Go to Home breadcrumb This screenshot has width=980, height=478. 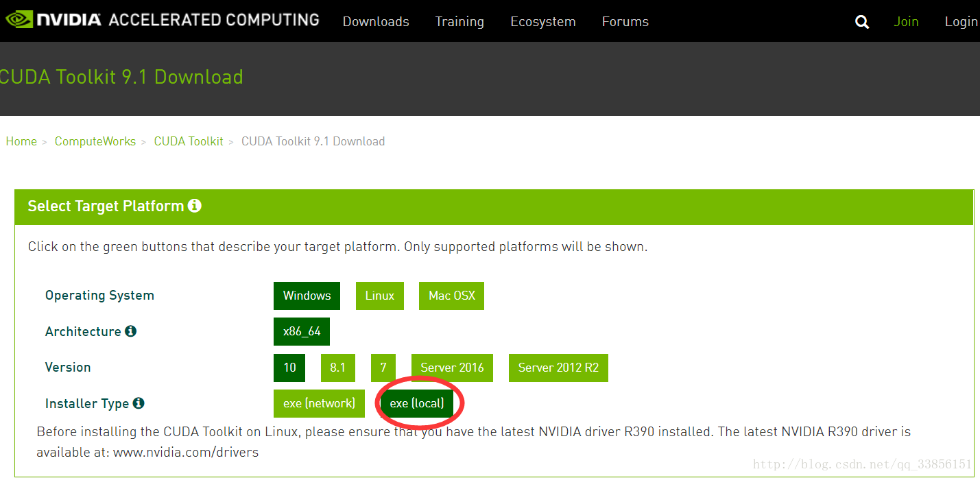coord(21,141)
